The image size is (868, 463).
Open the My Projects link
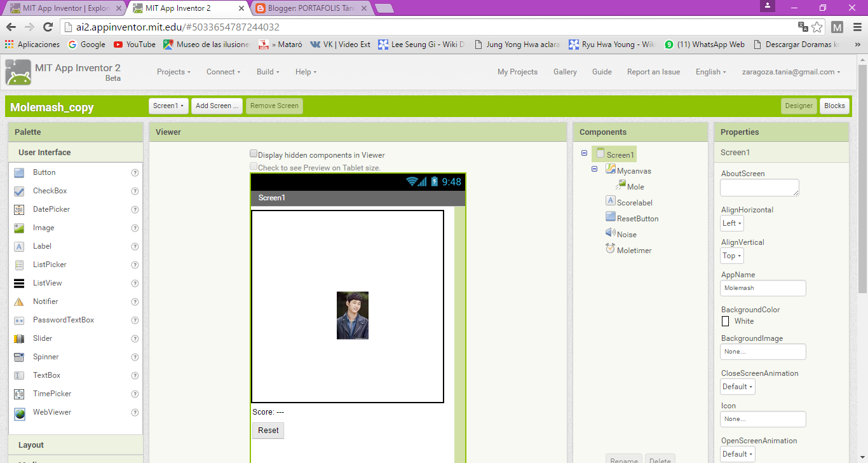coord(517,72)
